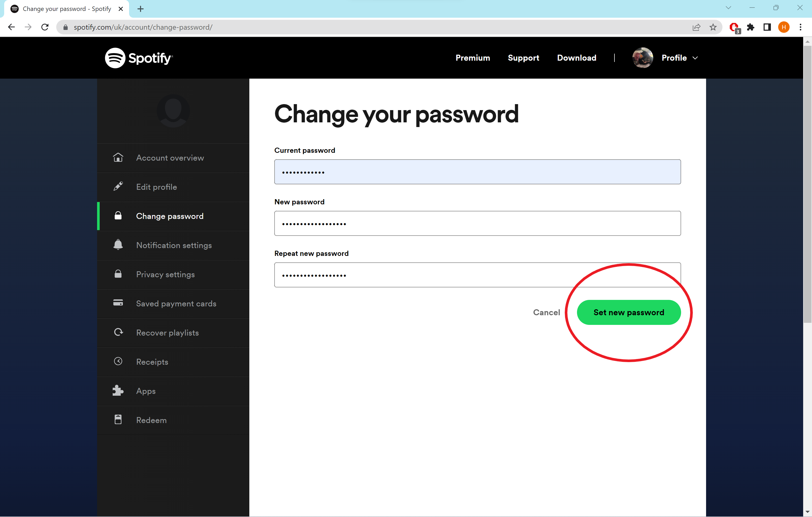812x517 pixels.
Task: Open the red shield extension icon
Action: tap(734, 28)
